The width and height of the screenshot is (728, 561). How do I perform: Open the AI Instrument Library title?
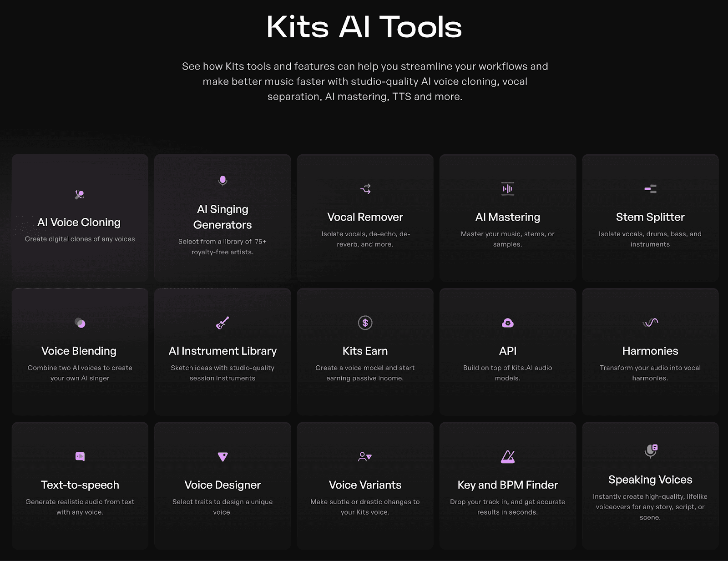(222, 351)
